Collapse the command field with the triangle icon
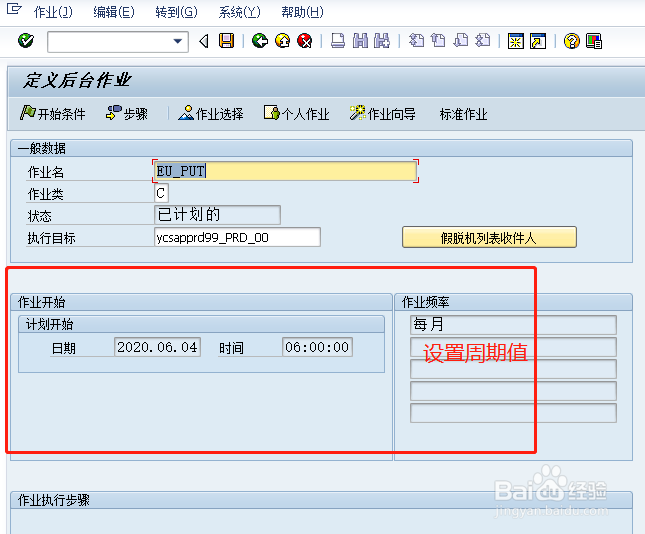This screenshot has height=534, width=645. pos(204,41)
